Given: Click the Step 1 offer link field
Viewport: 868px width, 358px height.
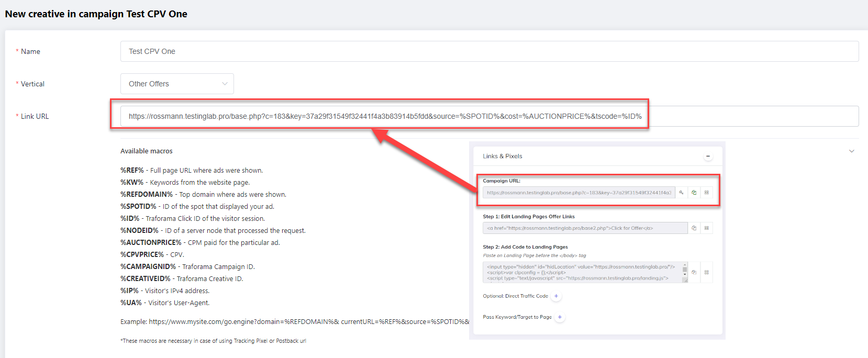Looking at the screenshot, I should [x=585, y=228].
